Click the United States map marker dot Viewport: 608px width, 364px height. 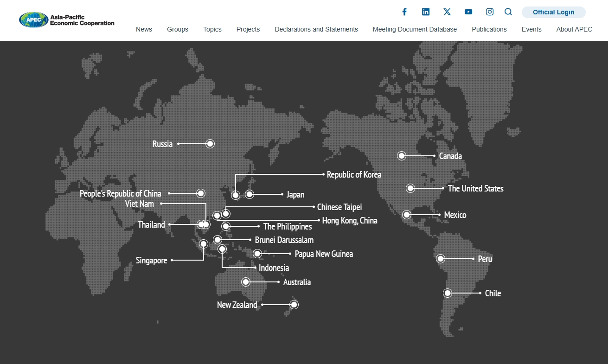point(410,188)
